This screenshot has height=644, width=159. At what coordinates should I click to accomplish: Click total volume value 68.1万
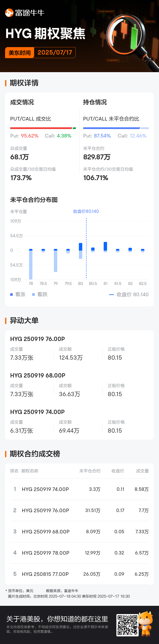(x=20, y=157)
